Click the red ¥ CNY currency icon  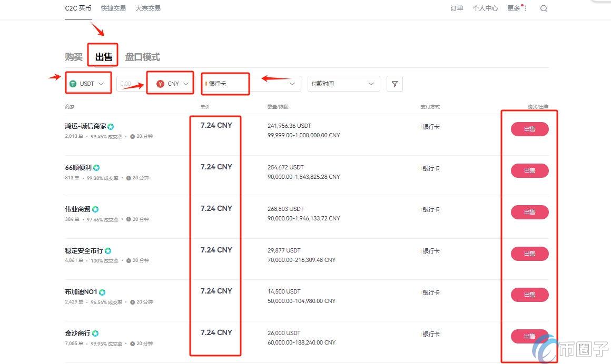160,83
